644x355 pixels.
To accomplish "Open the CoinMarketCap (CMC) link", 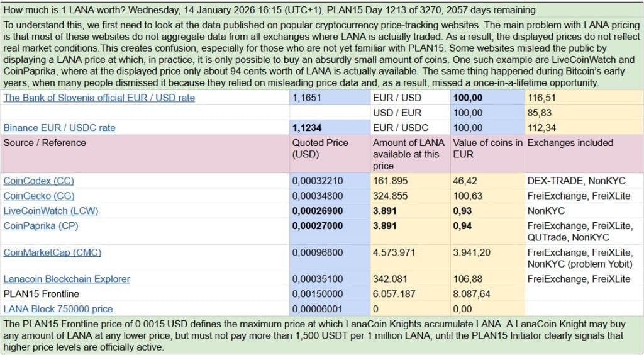I will coord(52,252).
